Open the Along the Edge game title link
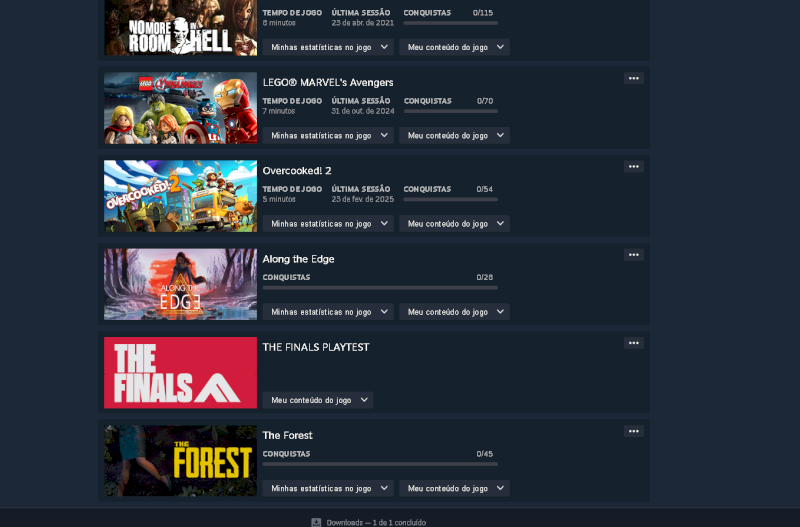This screenshot has width=800, height=527. coord(298,259)
